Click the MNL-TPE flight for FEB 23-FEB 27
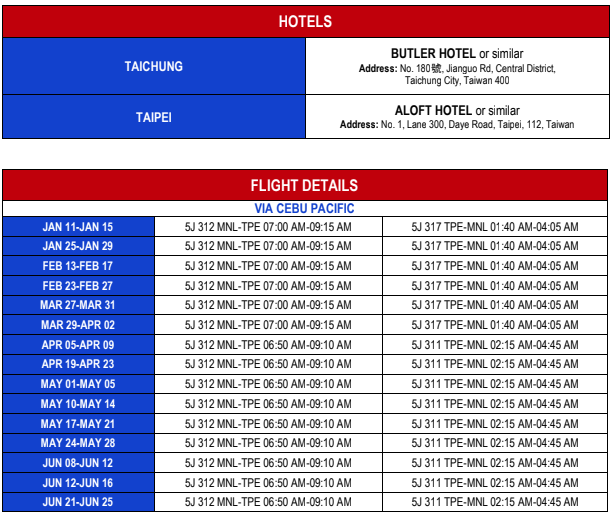 click(268, 286)
